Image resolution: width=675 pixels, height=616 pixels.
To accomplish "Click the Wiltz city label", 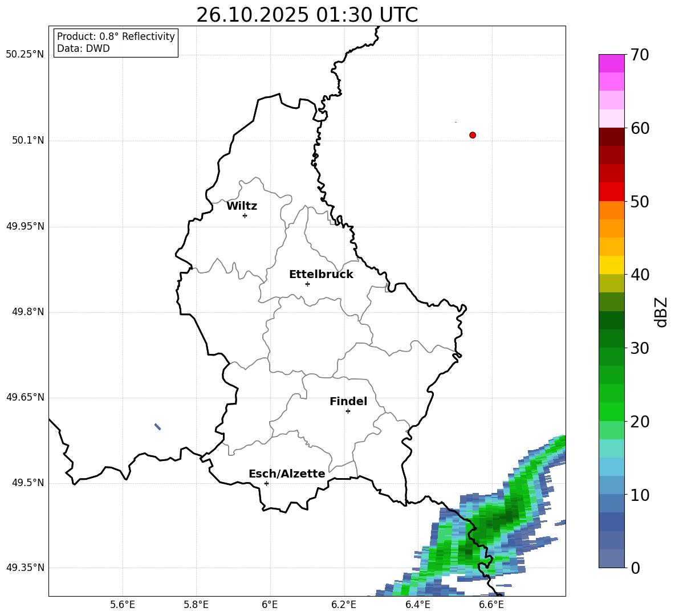I will (242, 206).
